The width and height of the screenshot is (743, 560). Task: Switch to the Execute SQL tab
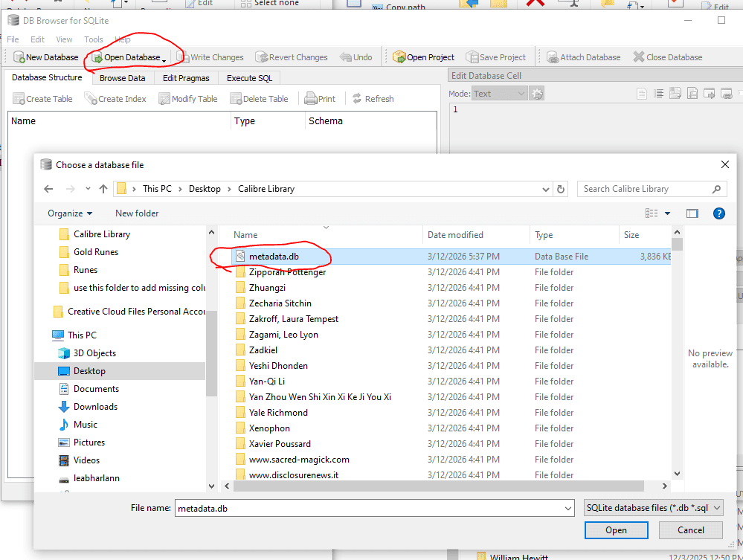pyautogui.click(x=249, y=78)
